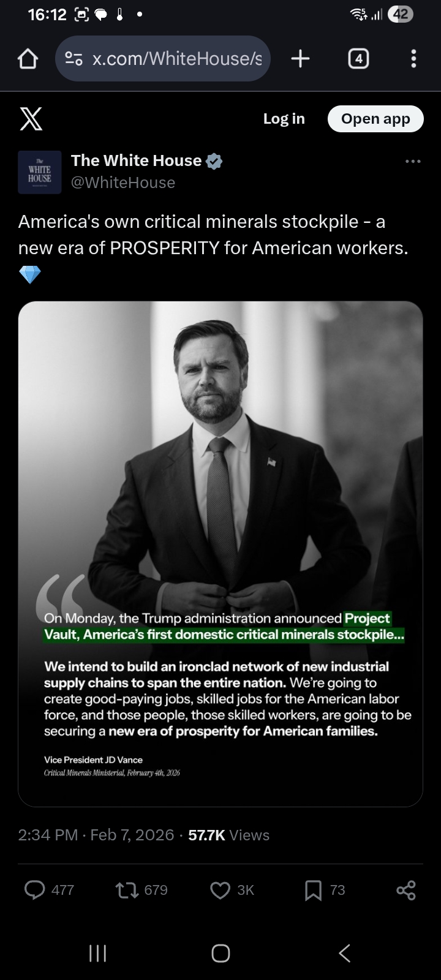Open site info icon in address bar
The height and width of the screenshot is (980, 441).
tap(73, 59)
